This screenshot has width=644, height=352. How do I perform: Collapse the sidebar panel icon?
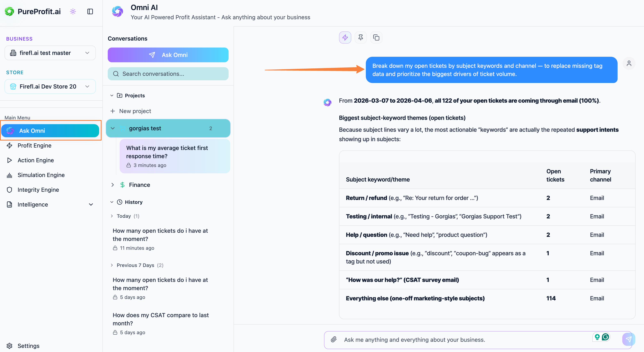[x=90, y=11]
